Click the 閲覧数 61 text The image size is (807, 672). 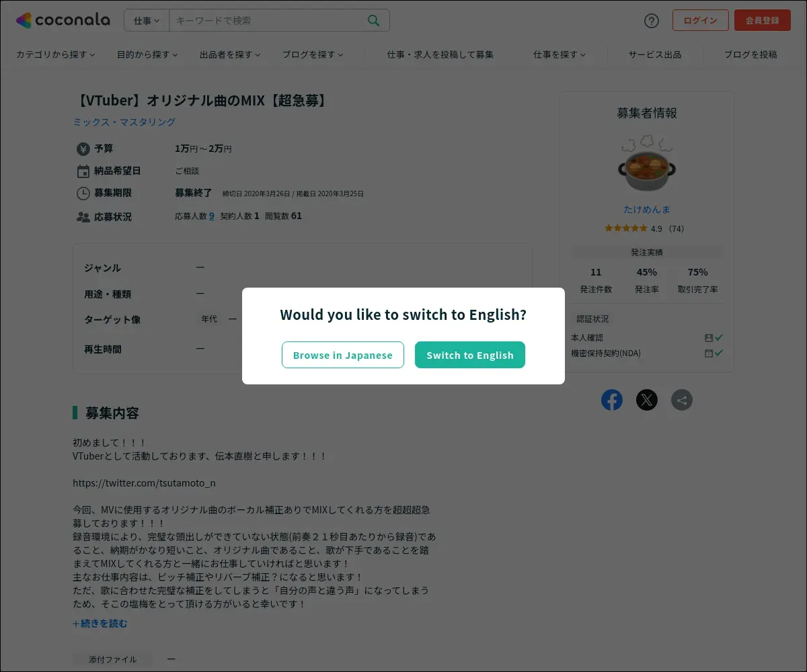point(284,216)
